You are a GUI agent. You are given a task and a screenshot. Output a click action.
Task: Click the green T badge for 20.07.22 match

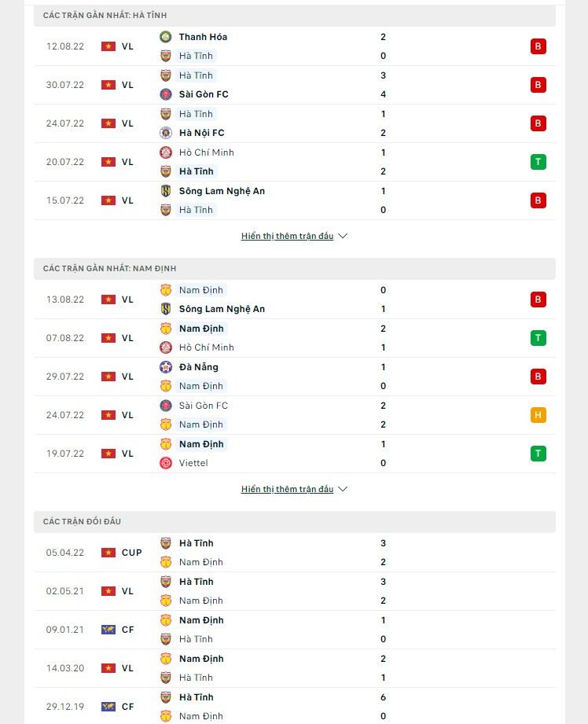(x=538, y=162)
